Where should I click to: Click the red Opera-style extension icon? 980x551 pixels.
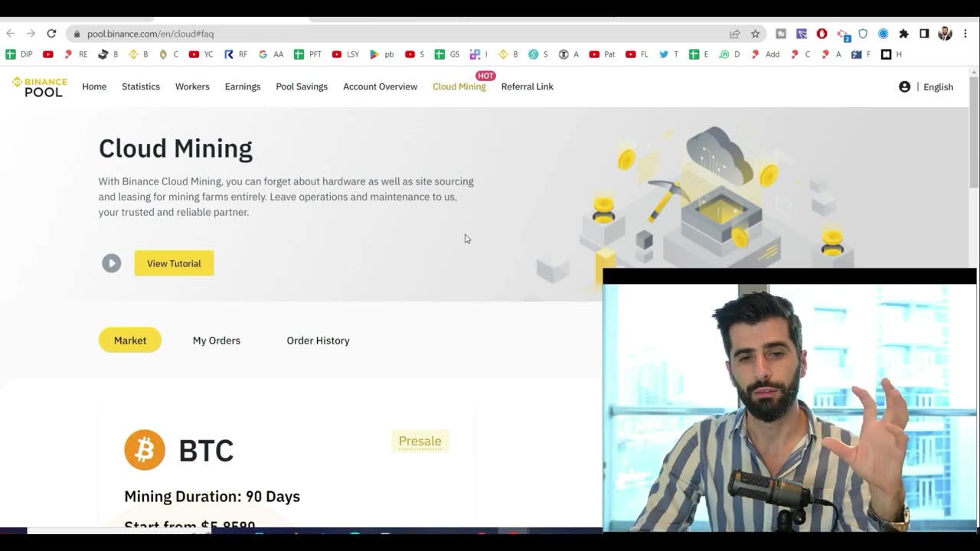click(x=822, y=34)
